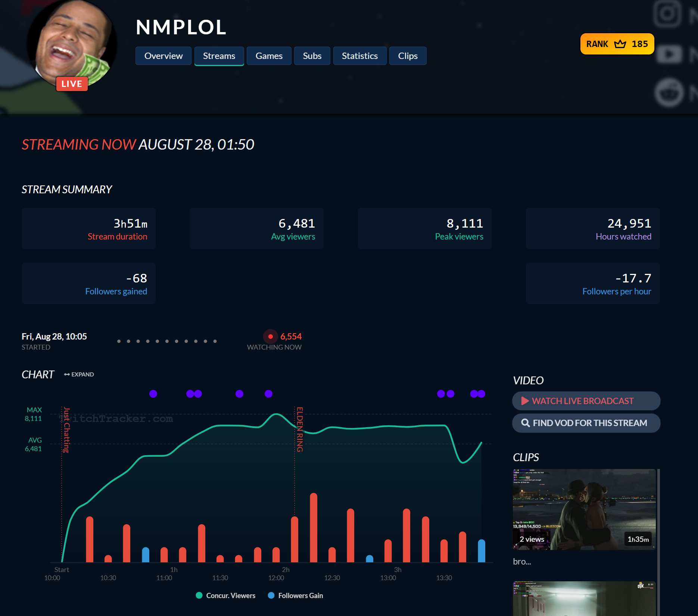Click the ELDEN RING game marker on the chart
The width and height of the screenshot is (698, 616).
pos(299,429)
